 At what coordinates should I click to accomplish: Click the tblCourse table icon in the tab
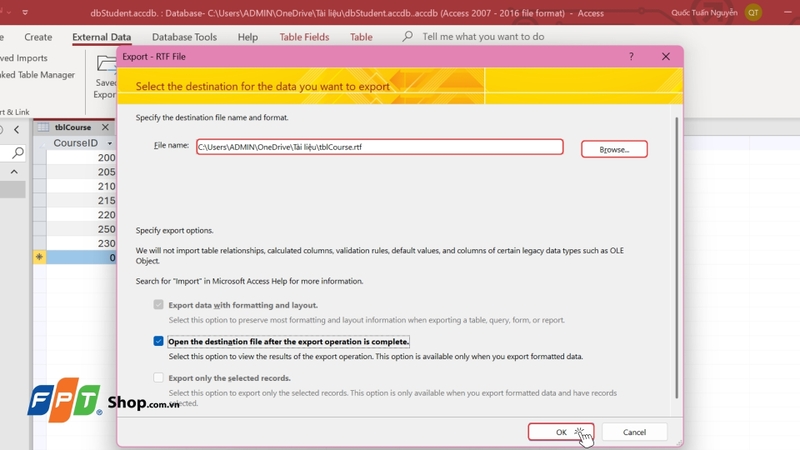(x=43, y=127)
